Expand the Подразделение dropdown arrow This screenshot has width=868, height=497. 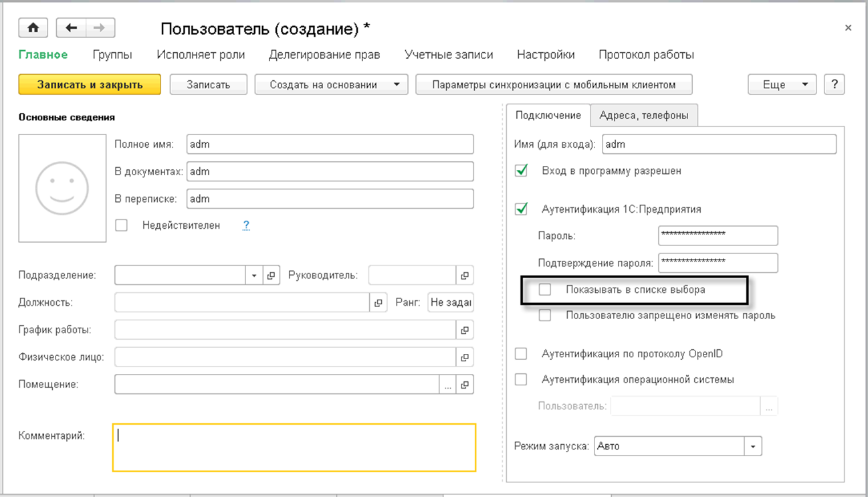(254, 276)
